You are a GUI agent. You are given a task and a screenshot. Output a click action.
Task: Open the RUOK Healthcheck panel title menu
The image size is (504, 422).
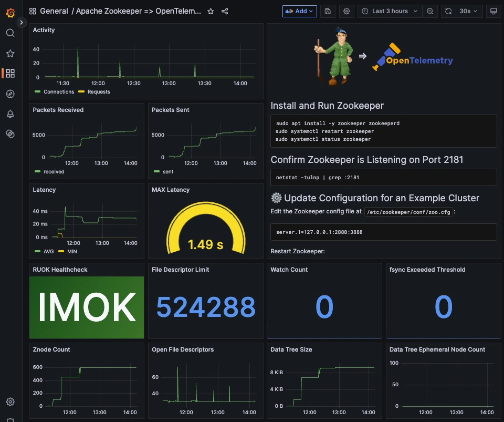(x=60, y=270)
